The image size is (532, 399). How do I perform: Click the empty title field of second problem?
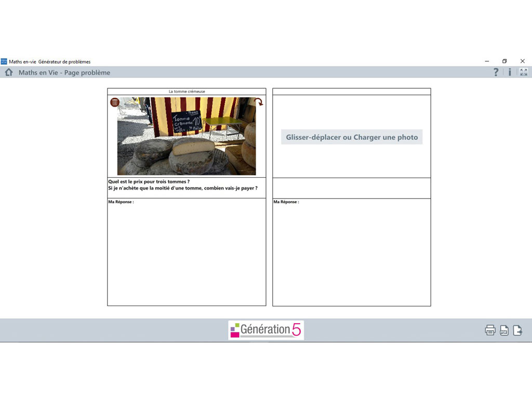click(352, 91)
